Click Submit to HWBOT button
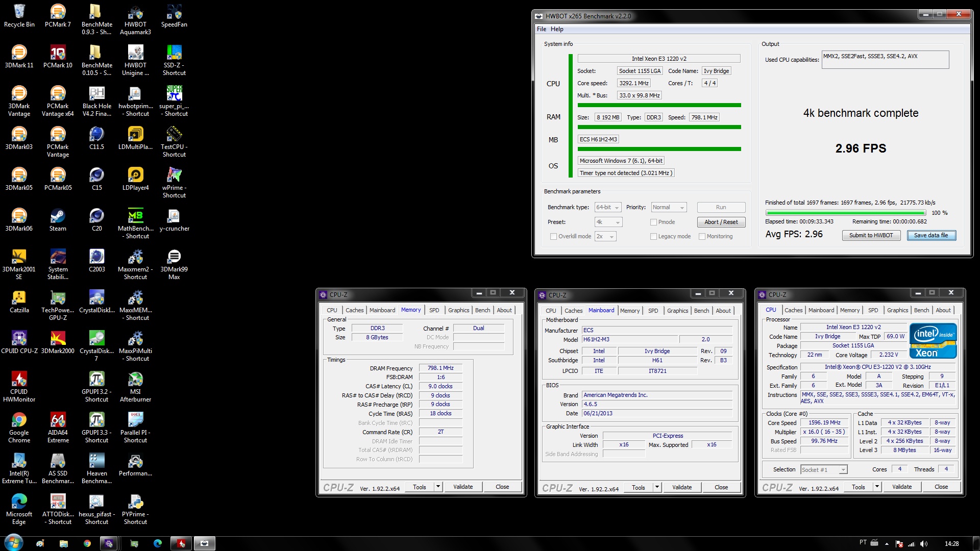This screenshot has height=551, width=980. pos(871,235)
